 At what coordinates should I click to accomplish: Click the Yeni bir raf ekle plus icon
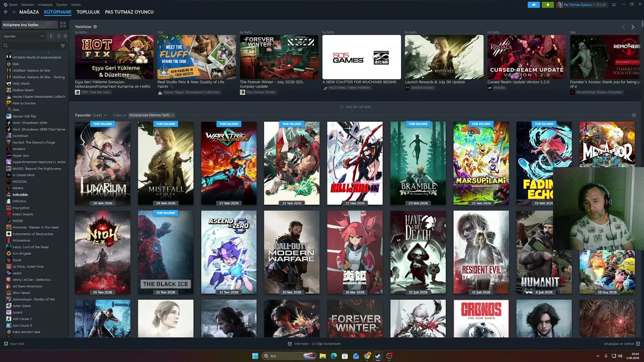[x=342, y=107]
